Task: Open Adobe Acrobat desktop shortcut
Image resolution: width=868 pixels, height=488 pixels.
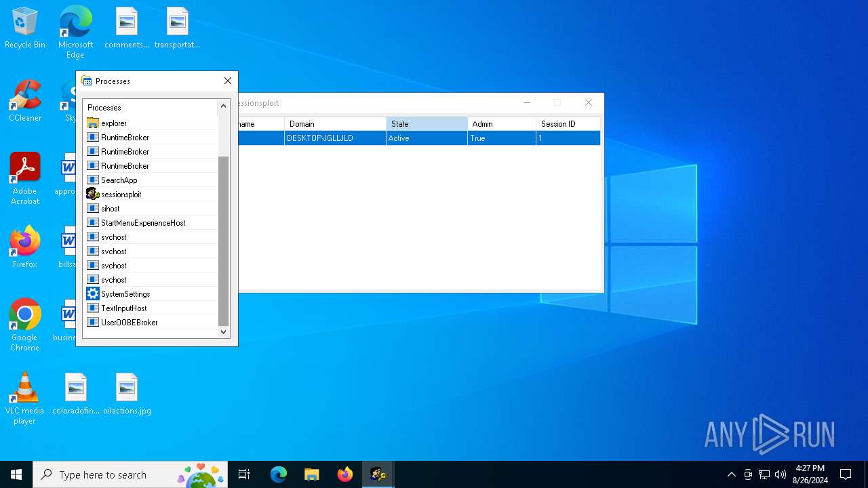Action: [x=25, y=179]
